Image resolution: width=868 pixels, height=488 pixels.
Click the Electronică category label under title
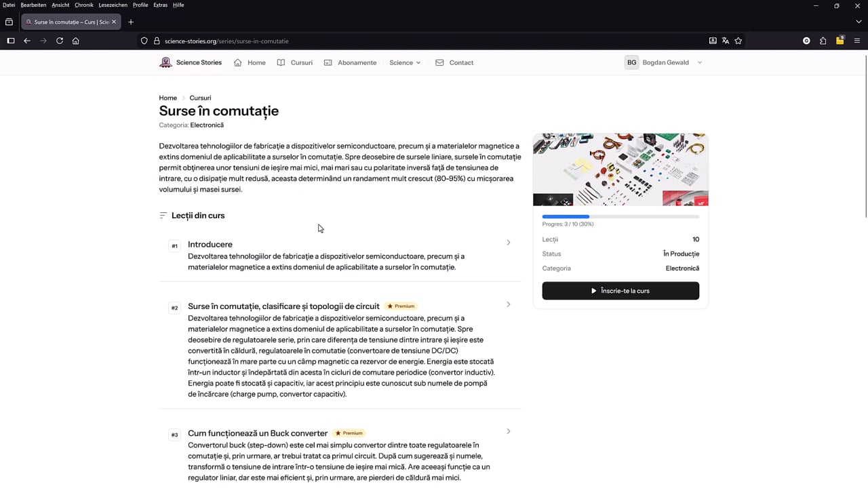[x=207, y=125]
